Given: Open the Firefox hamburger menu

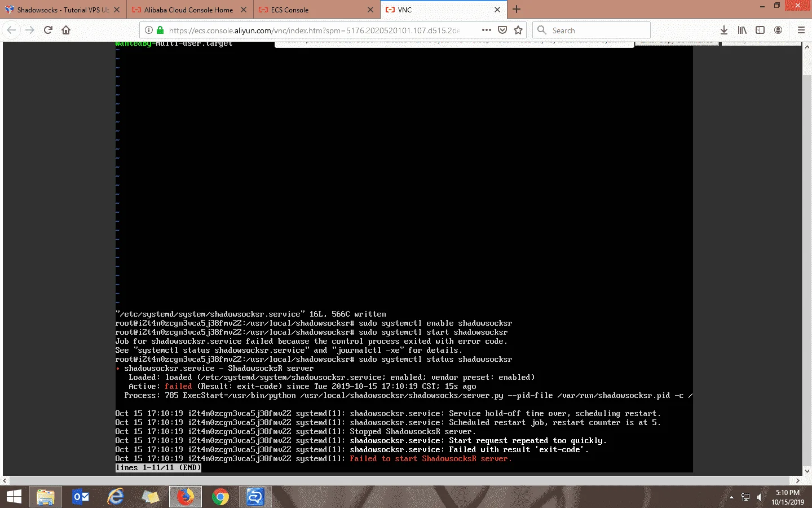Looking at the screenshot, I should tap(801, 30).
